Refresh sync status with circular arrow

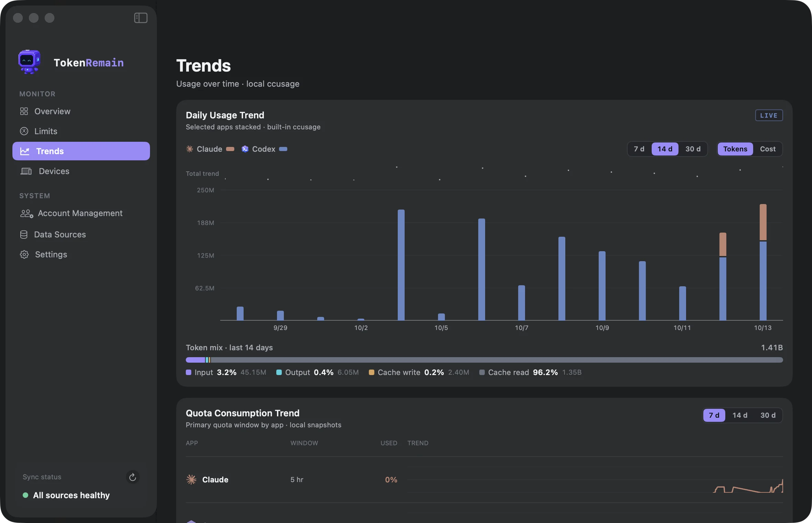(132, 477)
